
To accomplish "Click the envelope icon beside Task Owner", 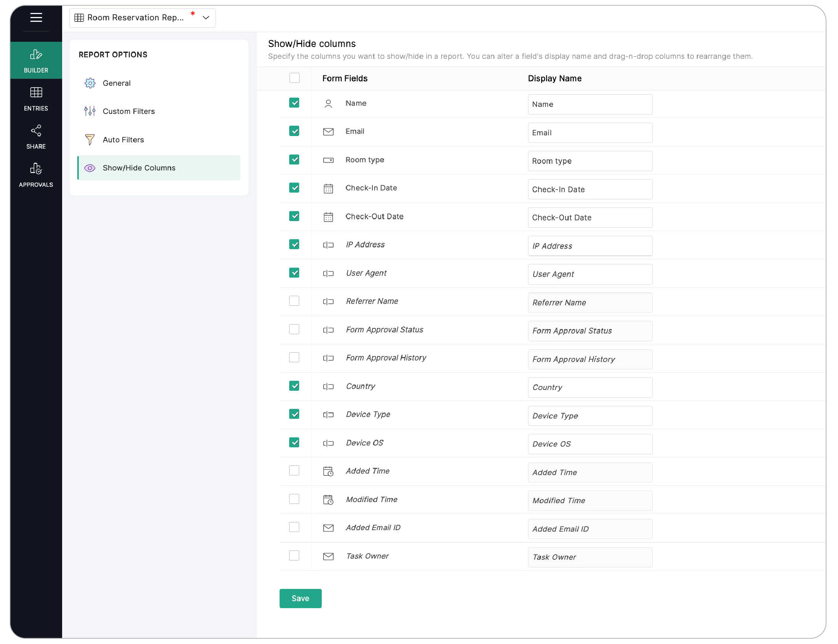I will (x=328, y=557).
